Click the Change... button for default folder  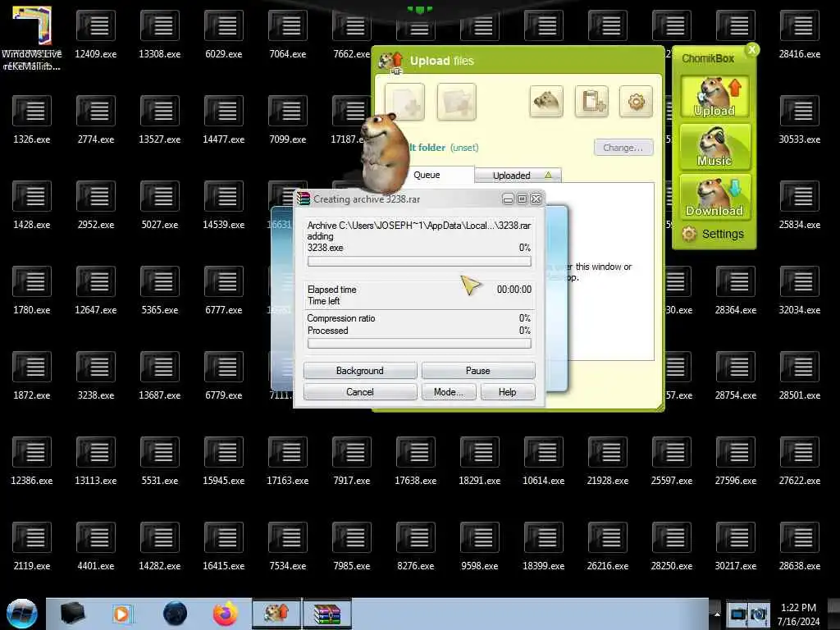(623, 148)
